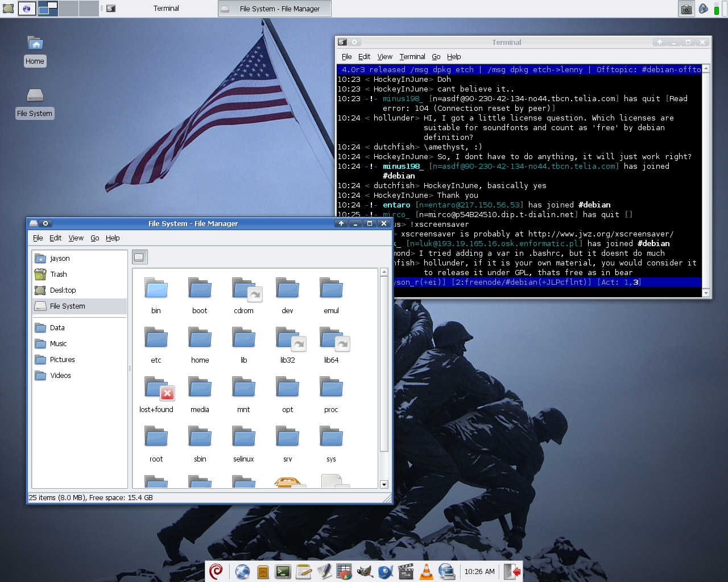Open the notepad text editor in the dock

(304, 571)
